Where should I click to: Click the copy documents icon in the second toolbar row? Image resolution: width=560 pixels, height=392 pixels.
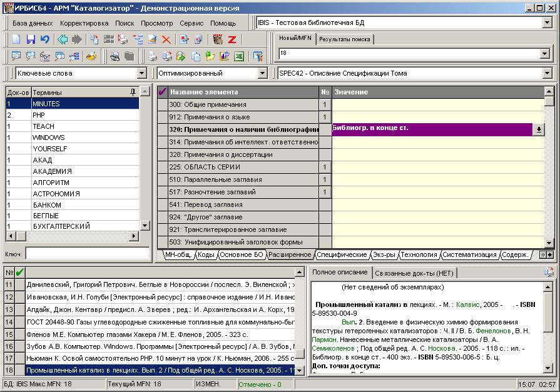[196, 56]
